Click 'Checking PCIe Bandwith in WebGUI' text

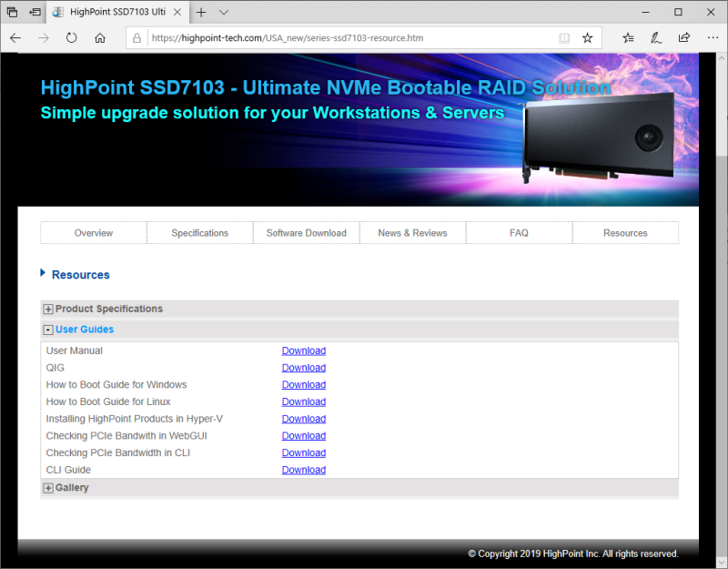tap(126, 436)
